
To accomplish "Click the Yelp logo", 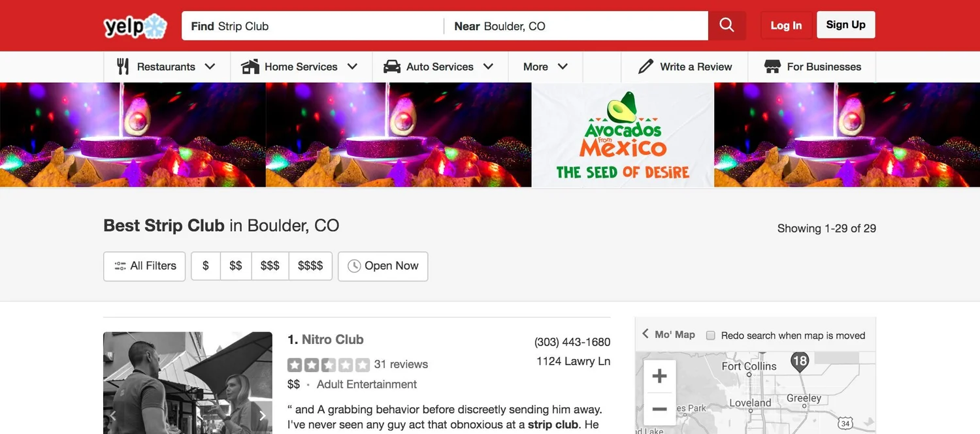I will pyautogui.click(x=135, y=26).
